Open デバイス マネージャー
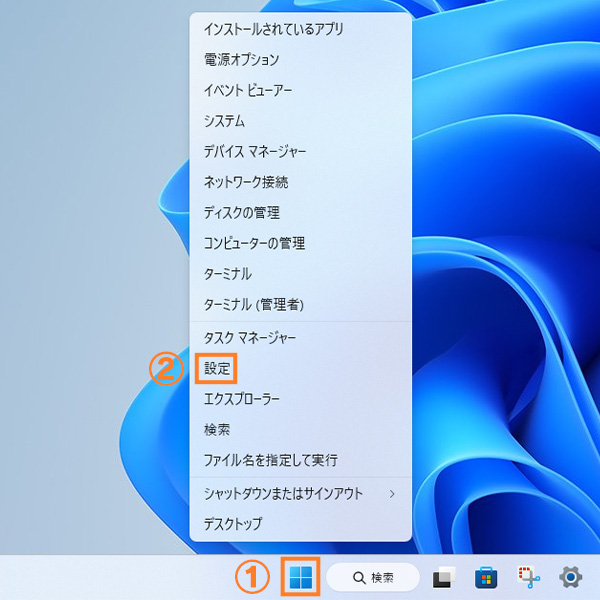Viewport: 600px width, 600px height. tap(301, 152)
